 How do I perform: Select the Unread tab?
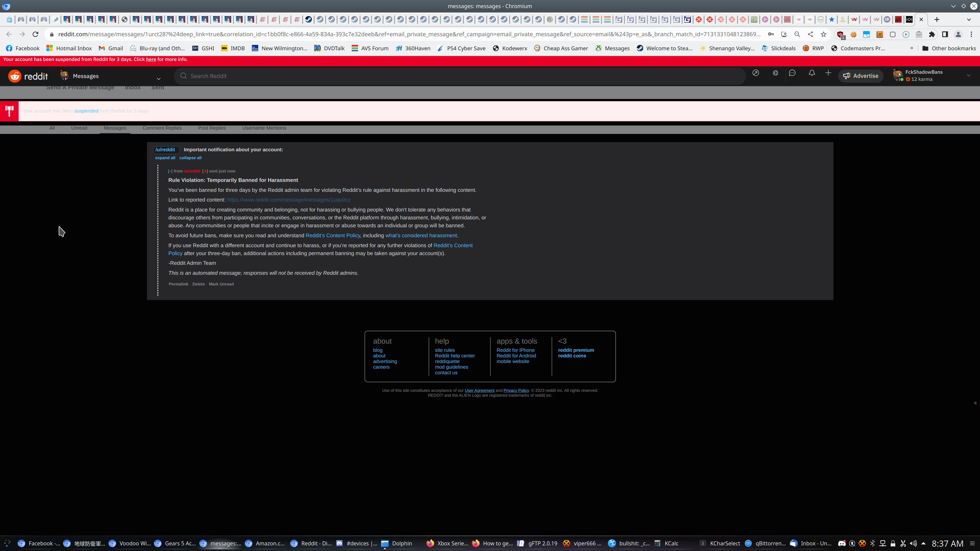click(x=79, y=128)
